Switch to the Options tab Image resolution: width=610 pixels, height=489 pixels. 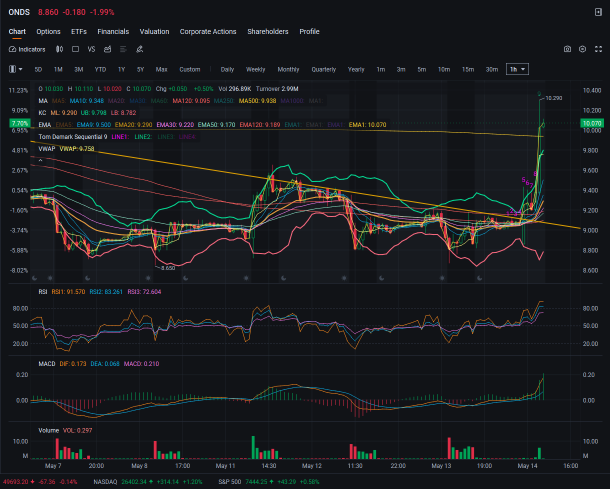pos(48,32)
